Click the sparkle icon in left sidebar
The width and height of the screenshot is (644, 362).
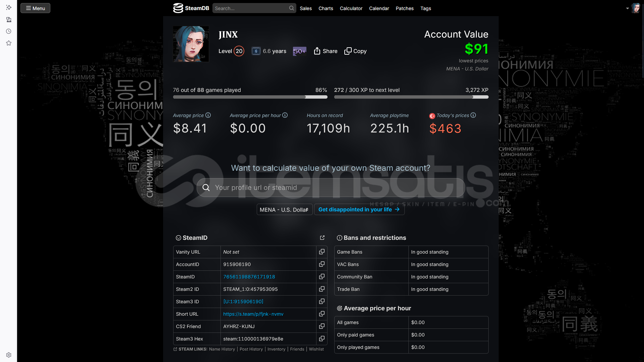click(x=9, y=7)
